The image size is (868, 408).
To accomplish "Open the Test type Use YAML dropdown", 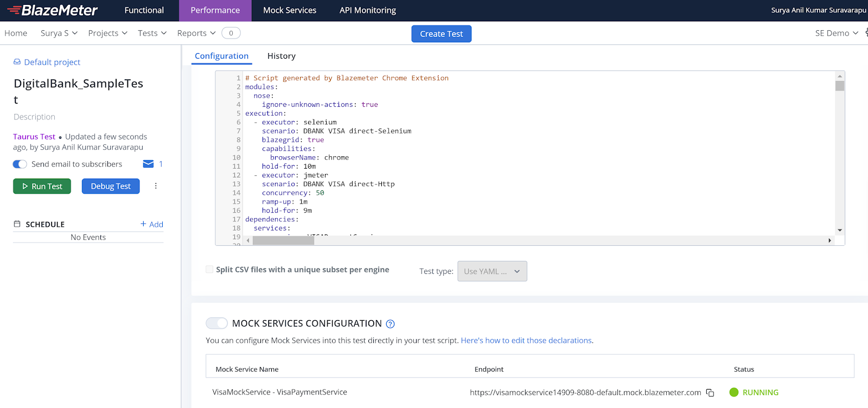I will (492, 271).
